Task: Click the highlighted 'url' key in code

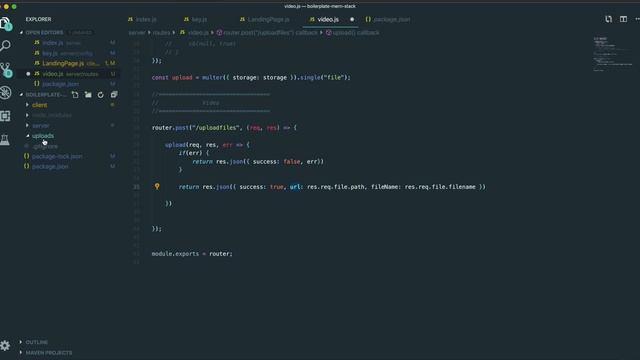Action: (295, 187)
